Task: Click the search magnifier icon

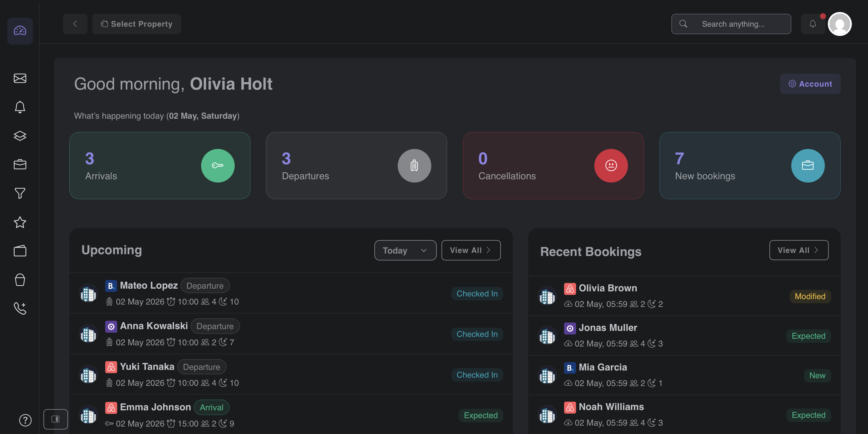Action: (x=683, y=24)
